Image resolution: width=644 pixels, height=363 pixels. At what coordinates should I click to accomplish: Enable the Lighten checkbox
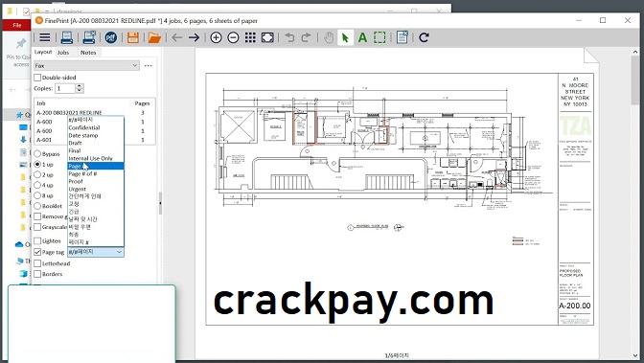click(x=37, y=240)
